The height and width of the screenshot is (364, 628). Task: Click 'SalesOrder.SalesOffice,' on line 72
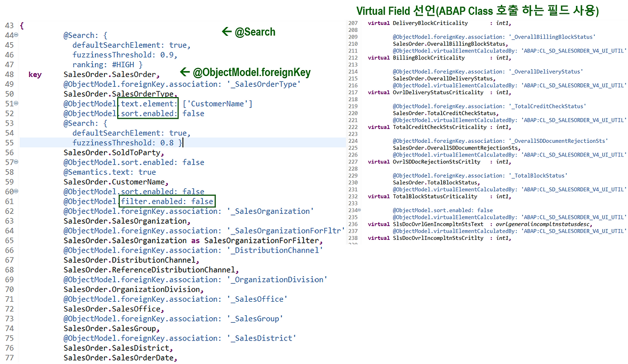(114, 309)
